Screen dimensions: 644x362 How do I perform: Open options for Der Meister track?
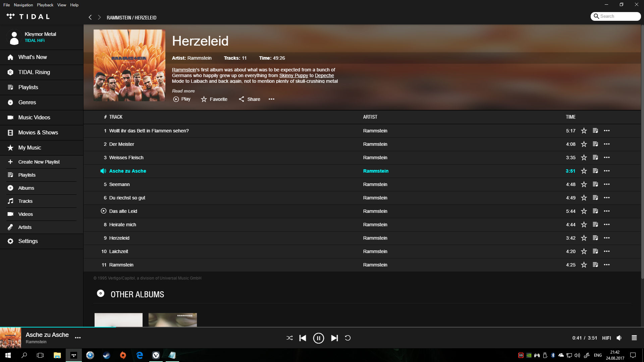[x=607, y=144]
